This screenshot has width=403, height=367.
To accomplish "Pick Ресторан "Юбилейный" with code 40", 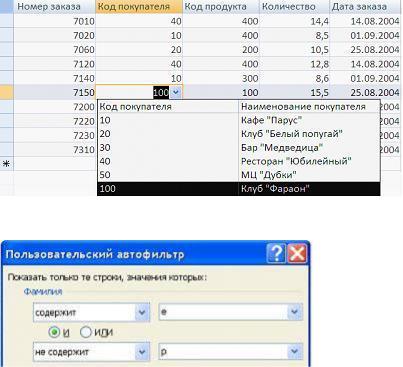I will [x=239, y=161].
